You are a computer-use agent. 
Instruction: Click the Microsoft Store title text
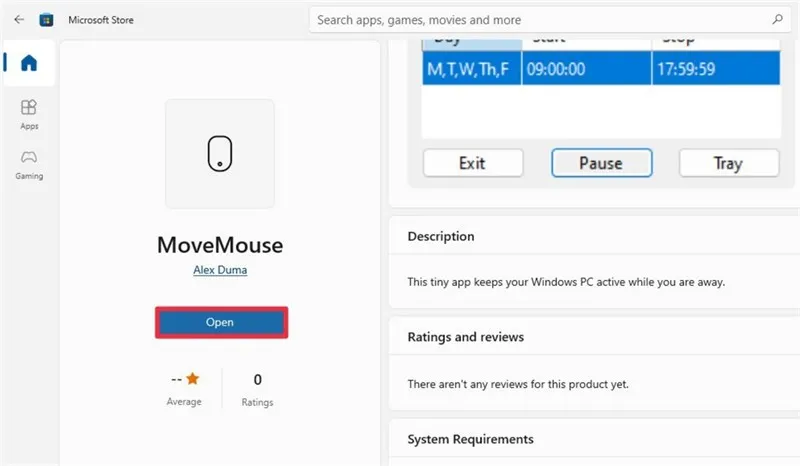click(x=101, y=20)
